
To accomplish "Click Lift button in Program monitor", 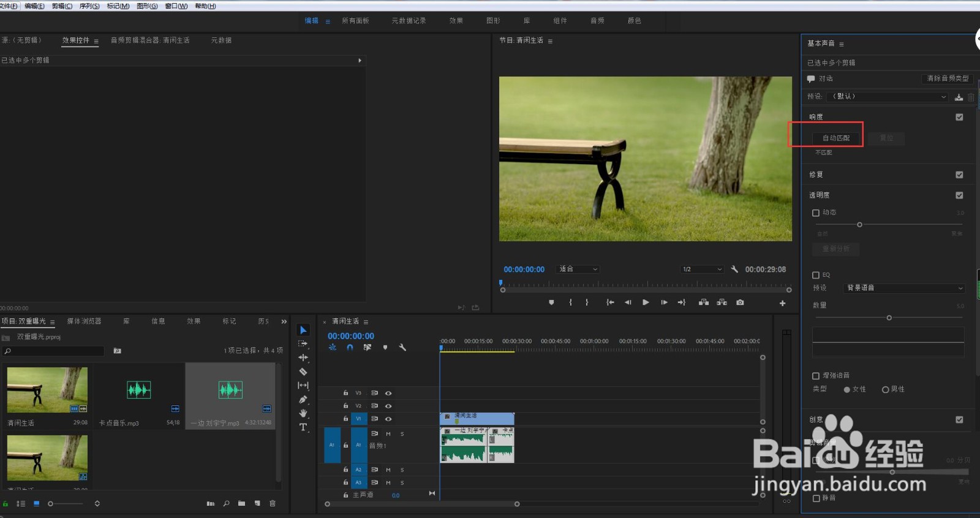I will (x=704, y=302).
